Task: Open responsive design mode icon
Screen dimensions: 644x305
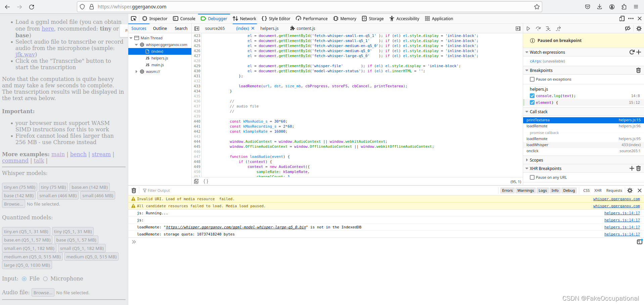Action: click(x=622, y=18)
